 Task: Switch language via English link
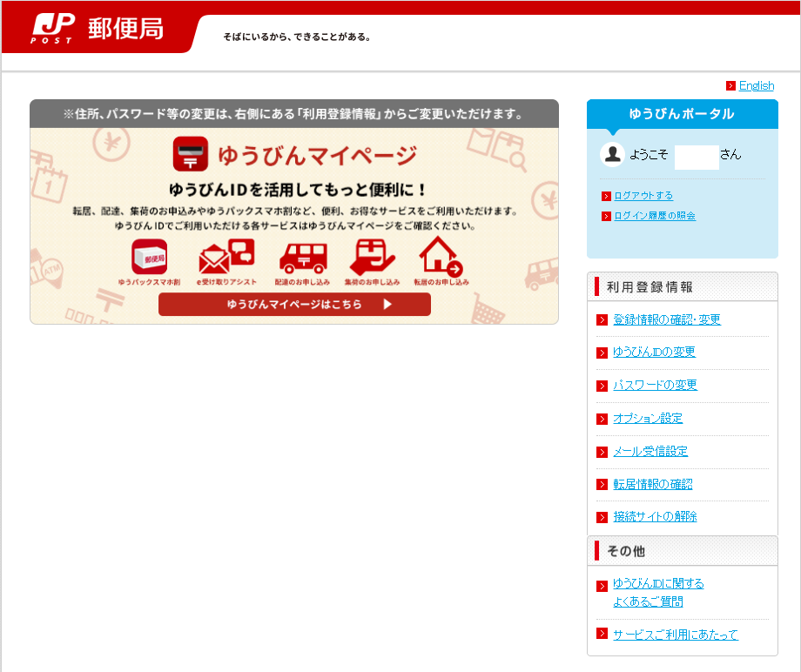point(757,86)
